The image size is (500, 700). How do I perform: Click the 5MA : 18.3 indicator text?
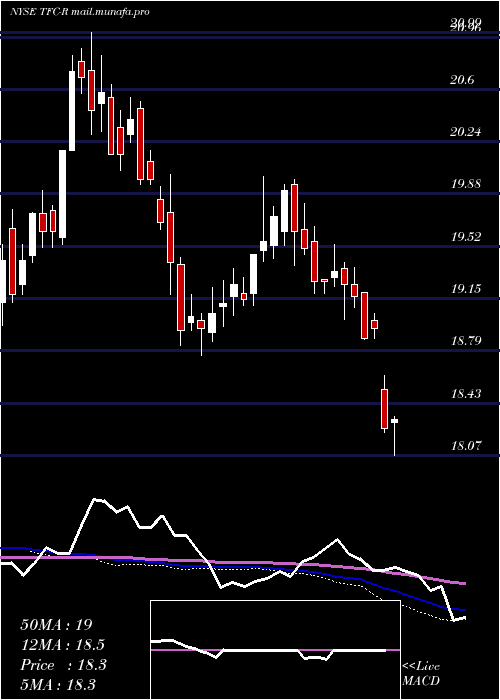pos(58,685)
